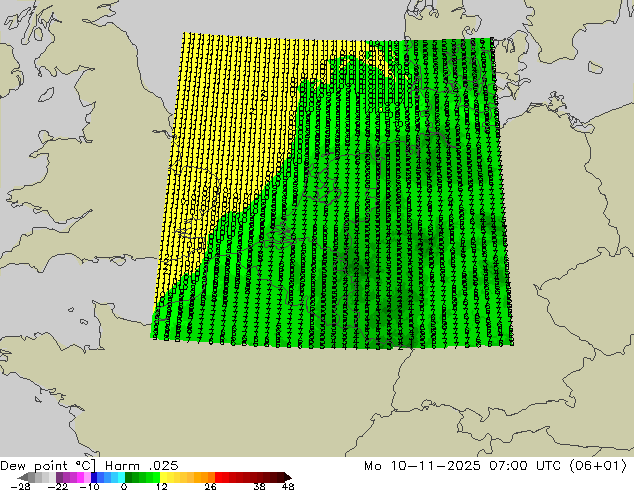Click the "-28" scale label

20,486
